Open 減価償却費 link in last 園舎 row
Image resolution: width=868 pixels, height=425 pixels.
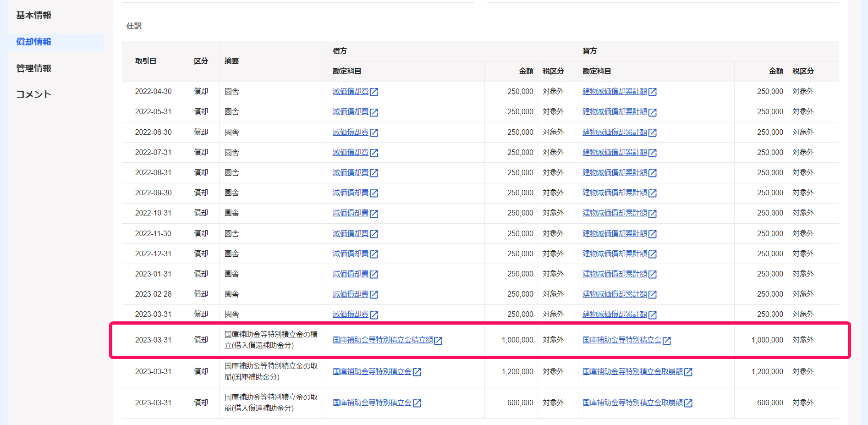[351, 314]
